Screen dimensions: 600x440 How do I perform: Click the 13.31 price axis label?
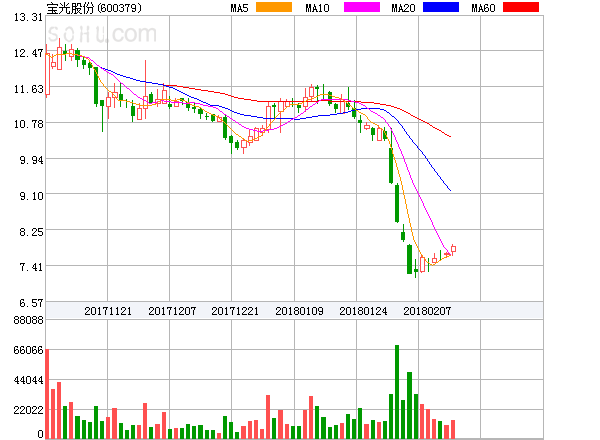(x=28, y=17)
